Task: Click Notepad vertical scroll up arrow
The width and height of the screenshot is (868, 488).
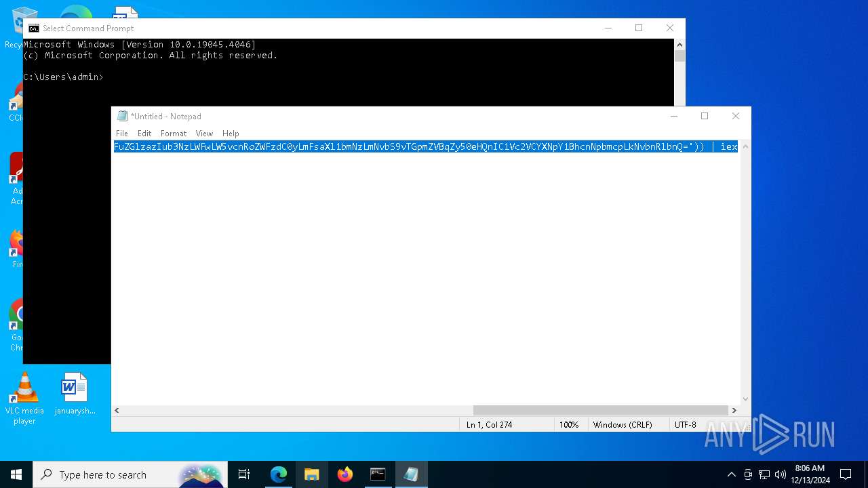Action: 745,146
